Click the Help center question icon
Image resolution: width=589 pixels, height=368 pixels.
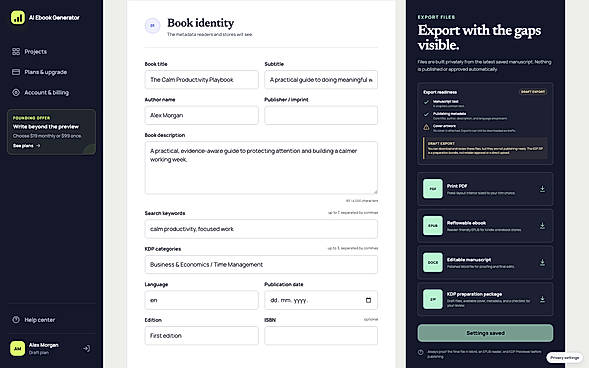[16, 320]
